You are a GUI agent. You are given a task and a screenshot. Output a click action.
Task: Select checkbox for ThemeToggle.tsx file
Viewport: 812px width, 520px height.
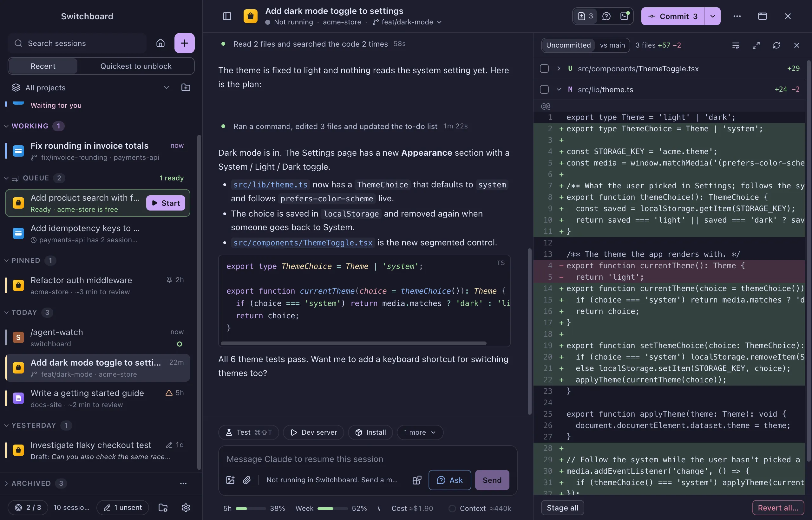point(544,68)
